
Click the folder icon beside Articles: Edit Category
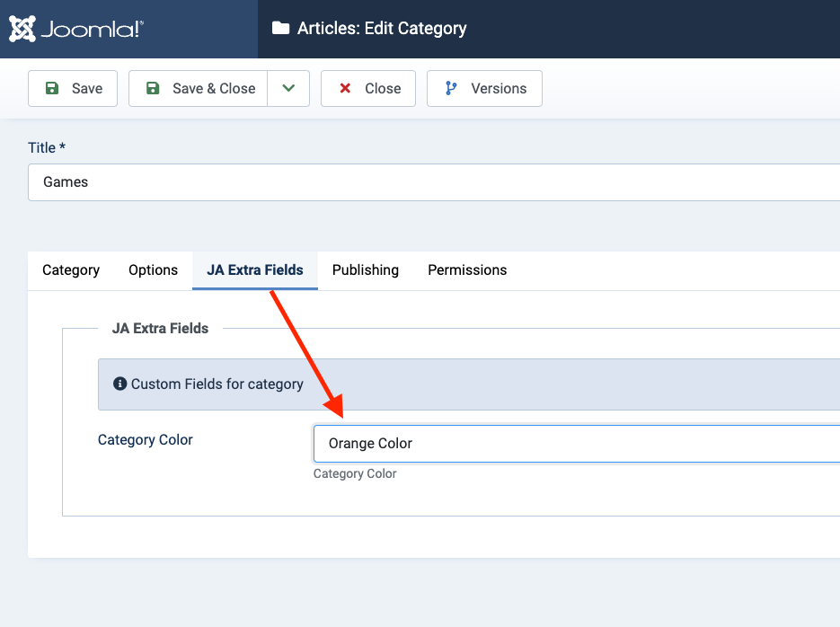[x=280, y=29]
